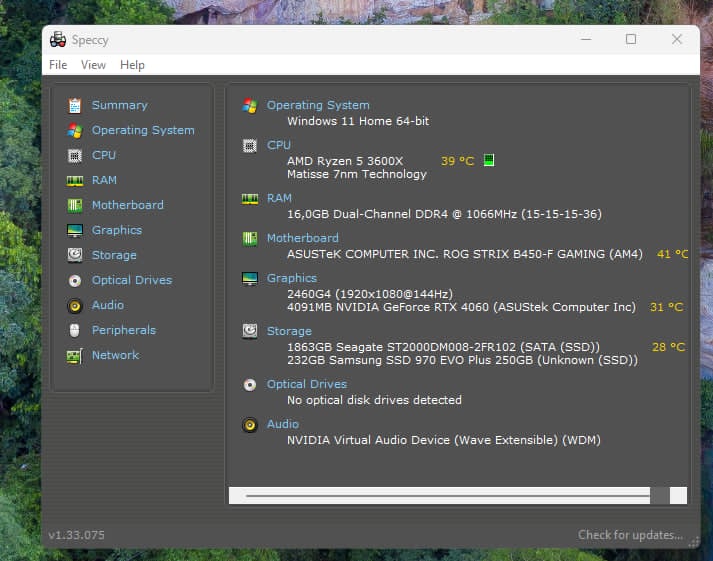Viewport: 713px width, 561px height.
Task: Click the Seagate ST2000DM008 storage line
Action: pos(443,347)
